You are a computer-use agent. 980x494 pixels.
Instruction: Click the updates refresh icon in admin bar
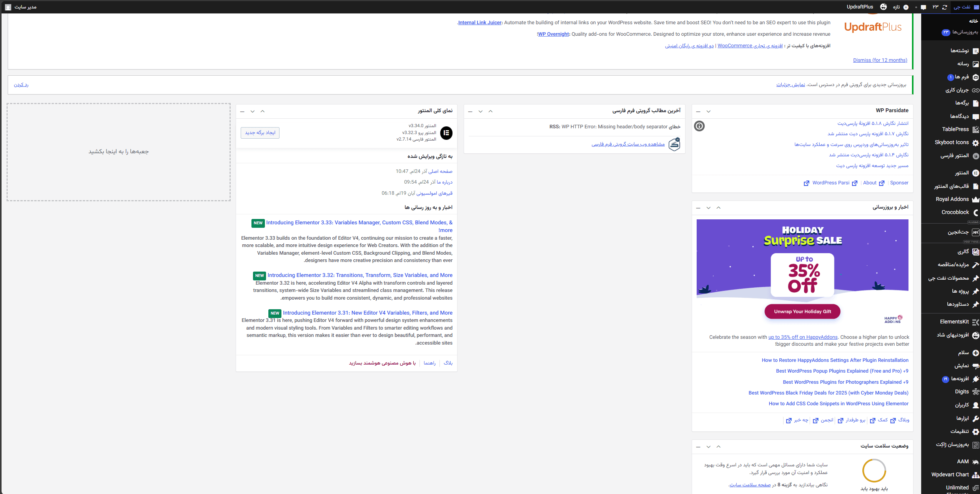click(x=945, y=7)
